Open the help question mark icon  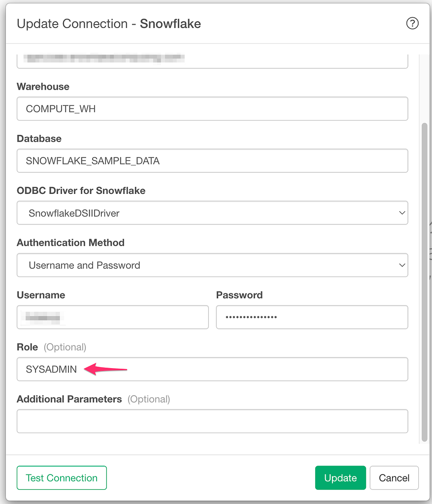click(x=412, y=24)
